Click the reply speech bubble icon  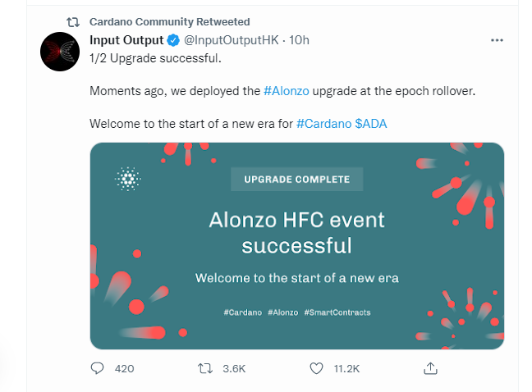point(97,368)
